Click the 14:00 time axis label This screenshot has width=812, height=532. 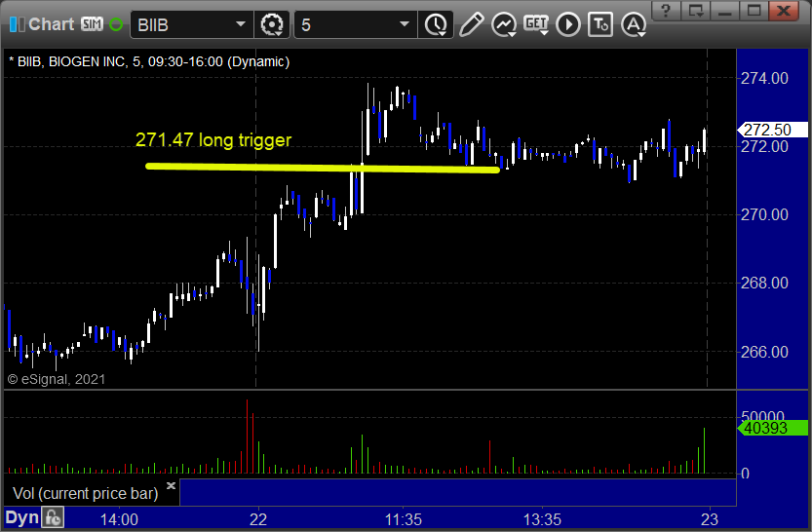click(x=119, y=519)
